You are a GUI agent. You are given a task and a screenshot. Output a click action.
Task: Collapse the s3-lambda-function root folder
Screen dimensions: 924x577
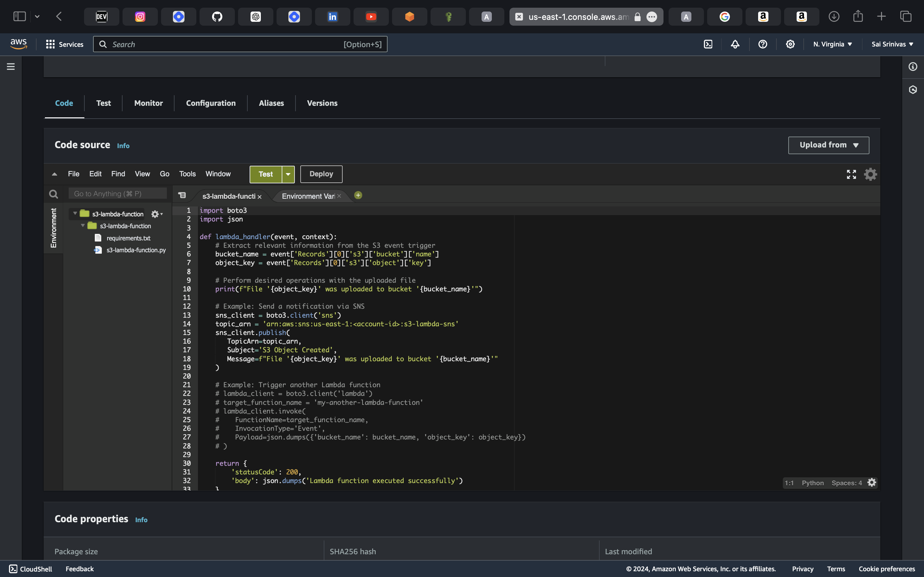(x=75, y=214)
